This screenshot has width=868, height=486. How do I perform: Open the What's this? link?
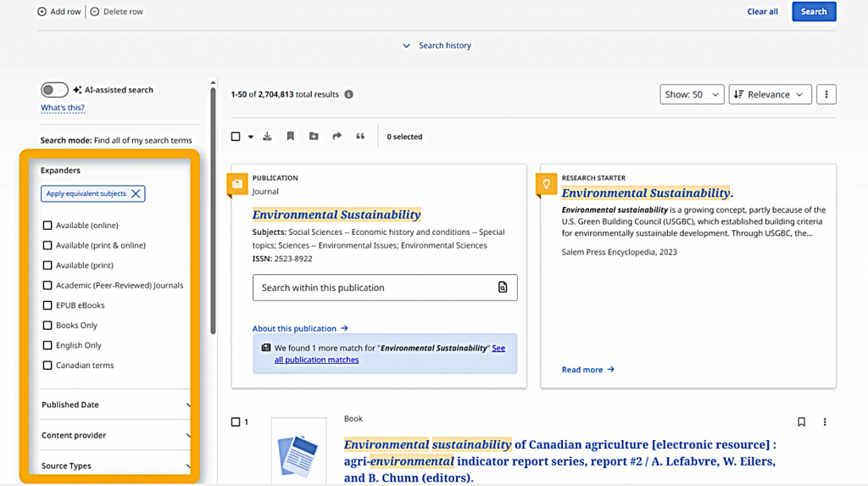pyautogui.click(x=63, y=108)
